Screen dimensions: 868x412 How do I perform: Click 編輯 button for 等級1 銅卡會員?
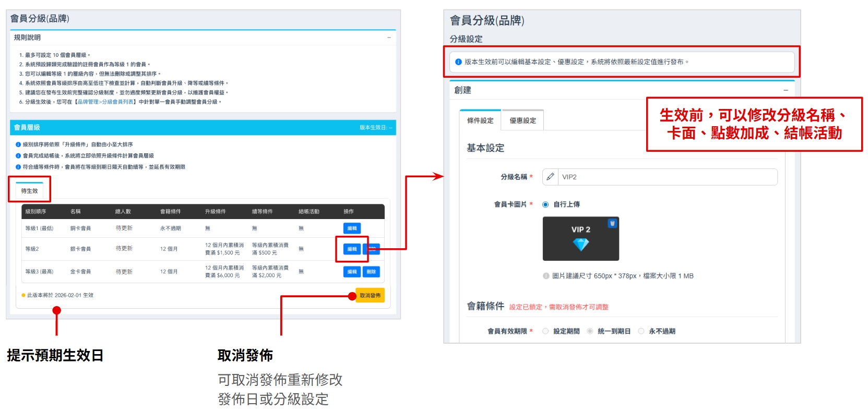tap(352, 228)
